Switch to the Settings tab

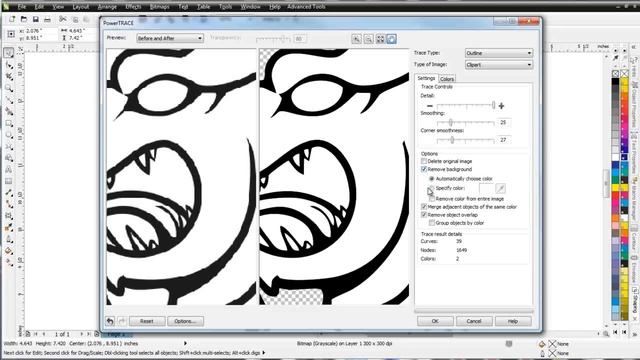pyautogui.click(x=426, y=78)
